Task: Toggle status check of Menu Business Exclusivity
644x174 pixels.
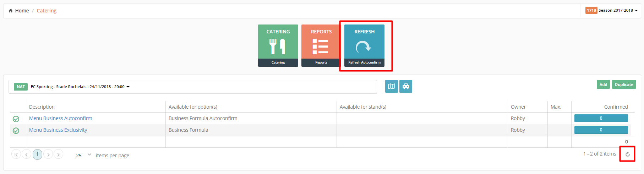Action: click(x=16, y=131)
